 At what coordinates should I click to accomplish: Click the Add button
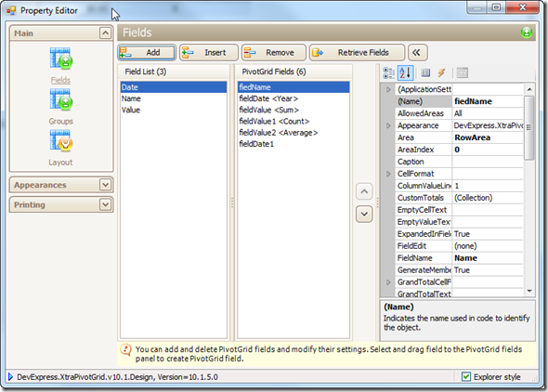coord(147,53)
